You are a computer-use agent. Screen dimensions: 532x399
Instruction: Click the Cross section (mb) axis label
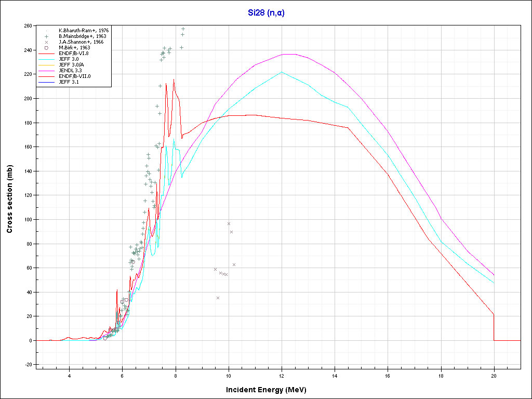9,195
